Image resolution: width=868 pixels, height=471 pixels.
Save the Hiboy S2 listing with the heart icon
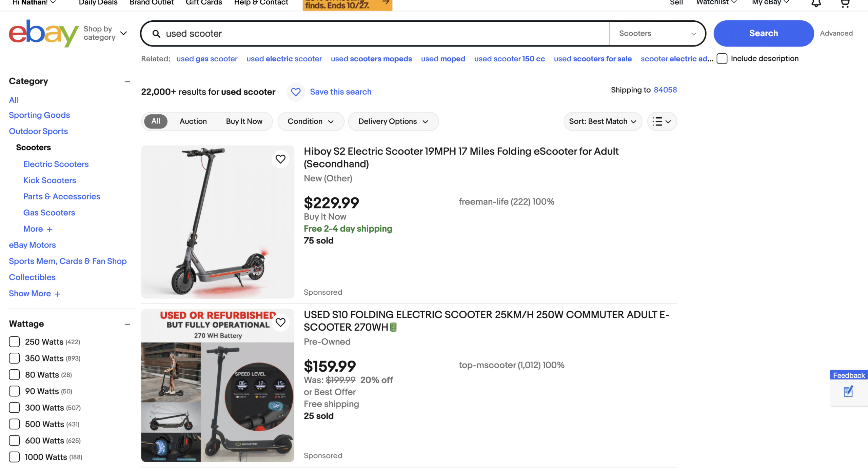click(x=280, y=159)
